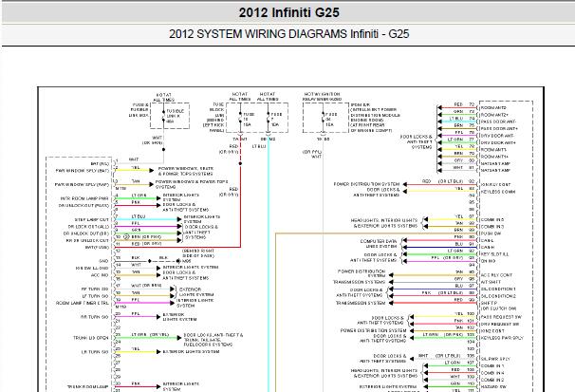The height and width of the screenshot is (392, 575).
Task: Select the PWR WINDOW SPLY (BAT) label
Action: [83, 171]
